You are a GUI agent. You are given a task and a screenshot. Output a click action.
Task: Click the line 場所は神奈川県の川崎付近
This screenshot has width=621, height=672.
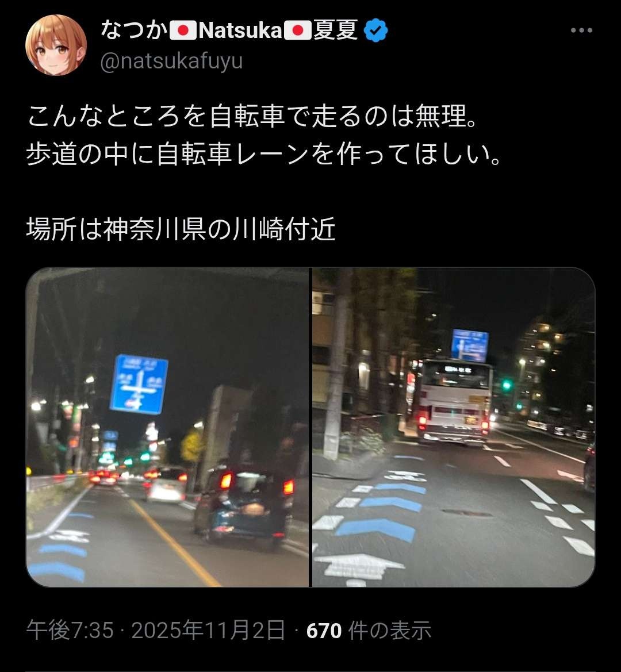pos(181,229)
